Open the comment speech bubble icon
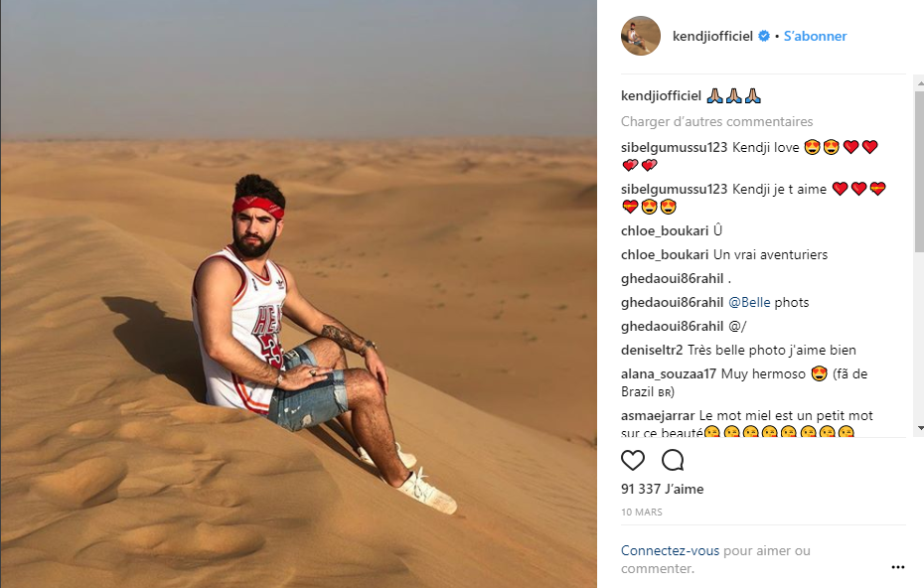This screenshot has height=588, width=924. (673, 460)
